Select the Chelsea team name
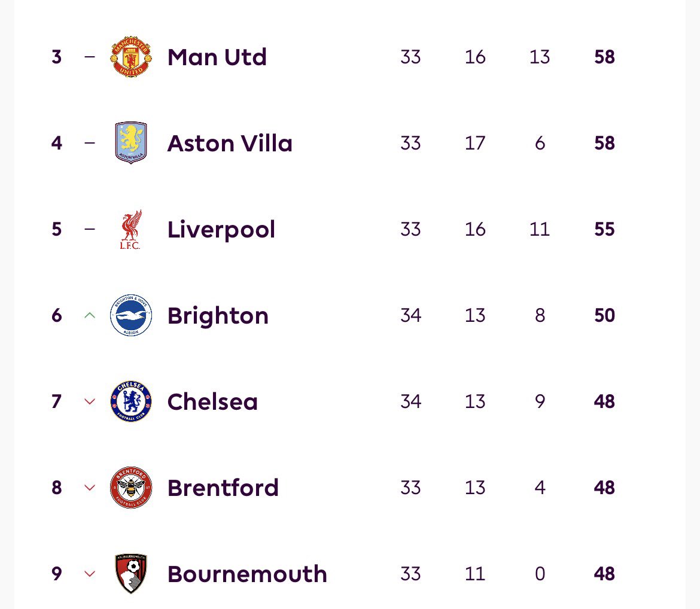The height and width of the screenshot is (609, 700). (212, 402)
